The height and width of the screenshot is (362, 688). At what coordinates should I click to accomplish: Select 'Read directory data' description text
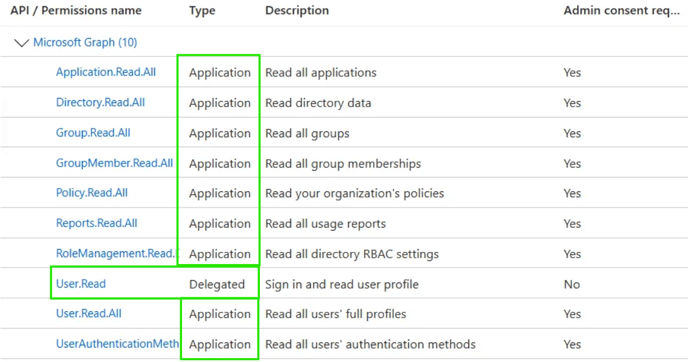(x=318, y=103)
